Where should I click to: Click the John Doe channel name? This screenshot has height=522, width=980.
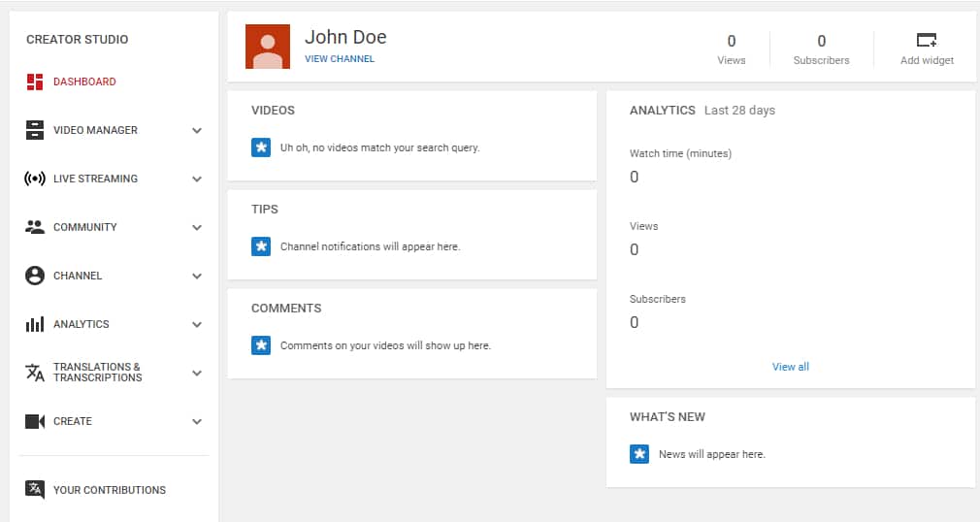point(345,38)
